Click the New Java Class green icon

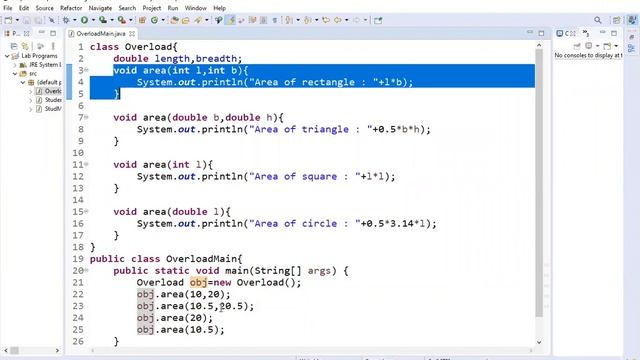point(154,20)
